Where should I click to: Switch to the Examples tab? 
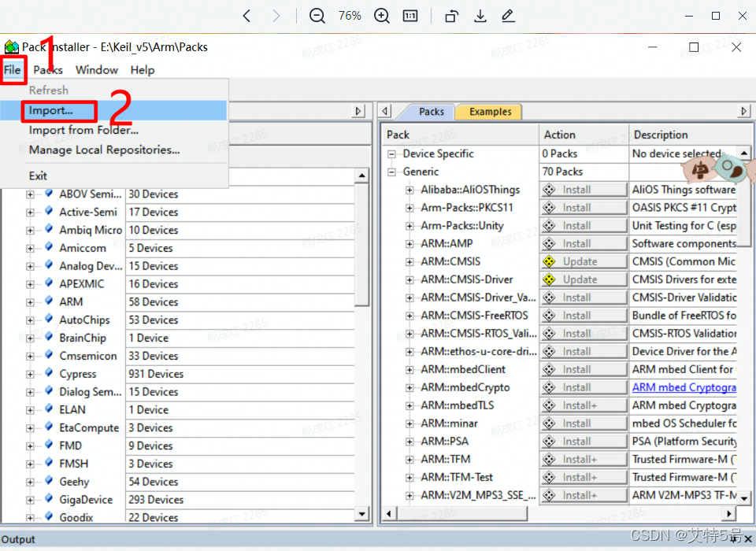click(x=490, y=112)
